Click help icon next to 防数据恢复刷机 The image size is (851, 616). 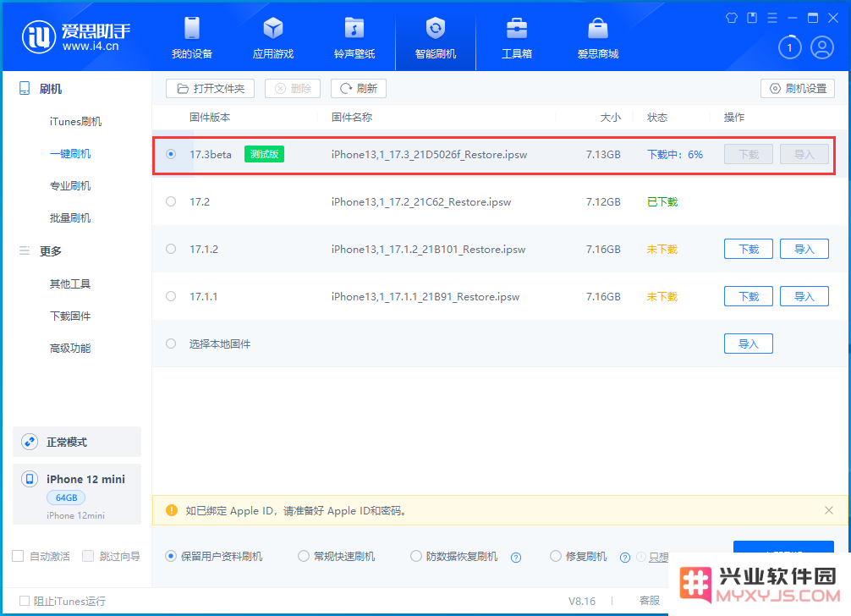516,558
